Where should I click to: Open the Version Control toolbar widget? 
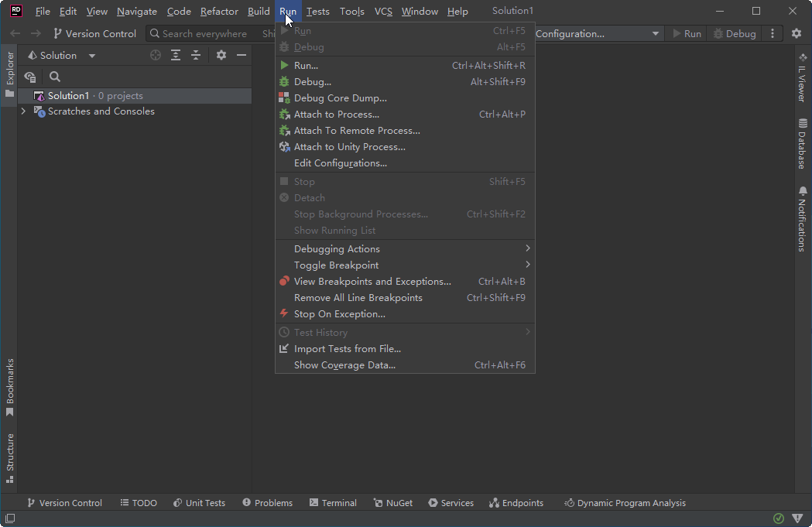94,33
